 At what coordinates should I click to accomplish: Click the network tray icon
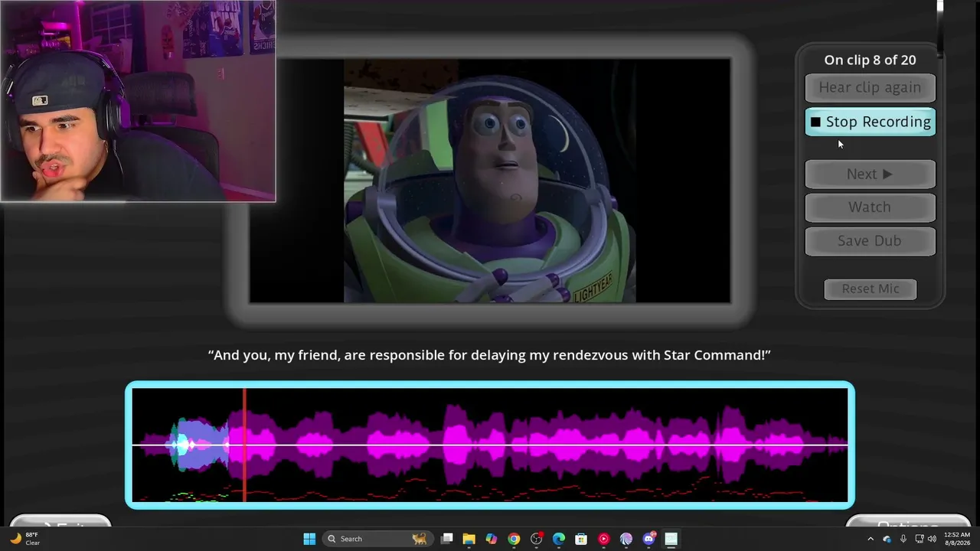(920, 539)
